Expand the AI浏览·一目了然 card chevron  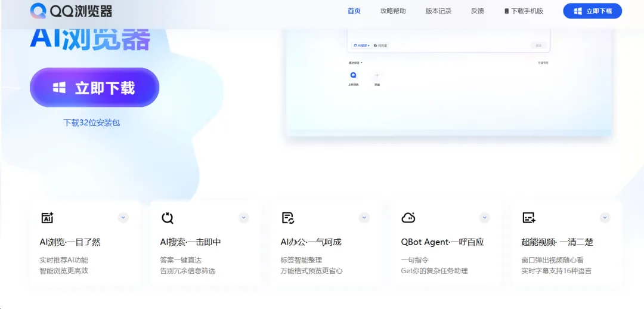[x=123, y=218]
